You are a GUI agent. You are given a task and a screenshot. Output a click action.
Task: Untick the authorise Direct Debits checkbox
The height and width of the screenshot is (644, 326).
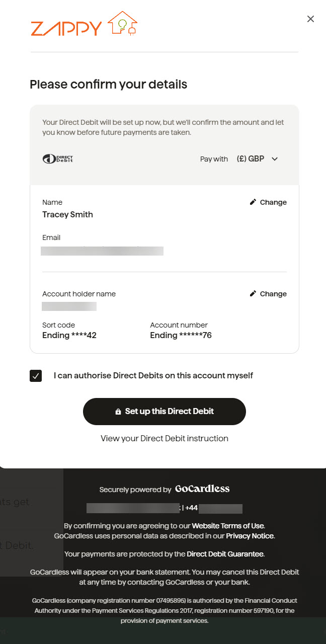point(36,376)
